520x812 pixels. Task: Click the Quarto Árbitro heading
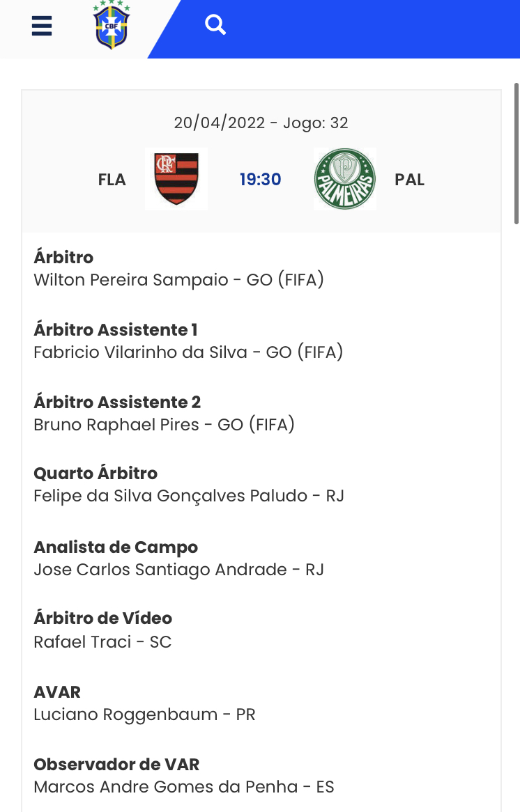95,474
